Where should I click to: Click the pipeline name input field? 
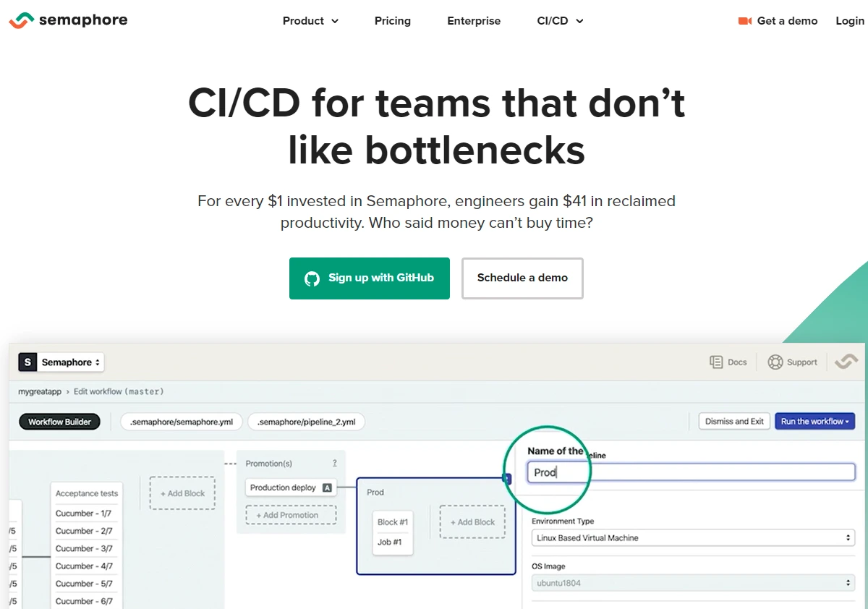pos(691,472)
